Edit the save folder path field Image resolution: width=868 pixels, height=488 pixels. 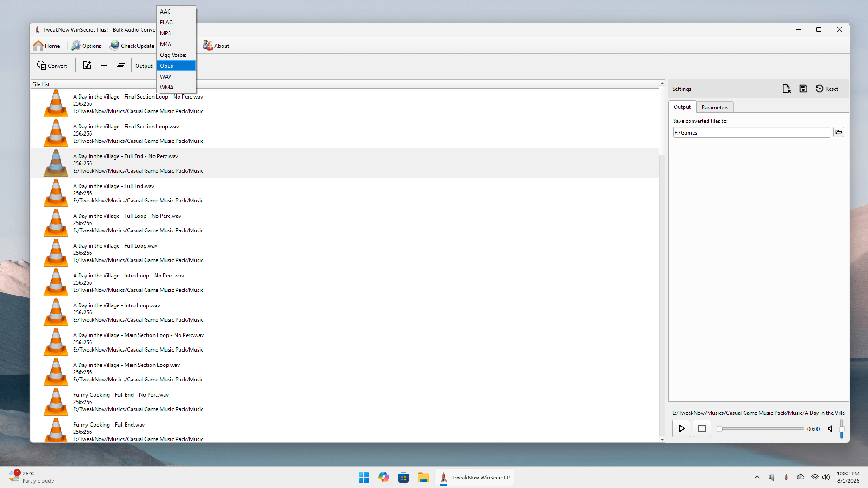(751, 133)
